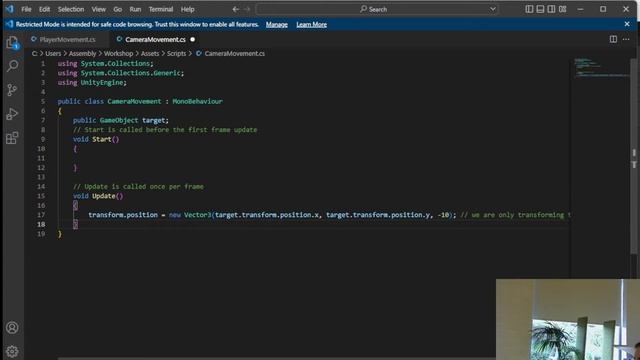Image resolution: width=640 pixels, height=360 pixels.
Task: Click the Workshop breadcrumb
Action: pos(118,53)
